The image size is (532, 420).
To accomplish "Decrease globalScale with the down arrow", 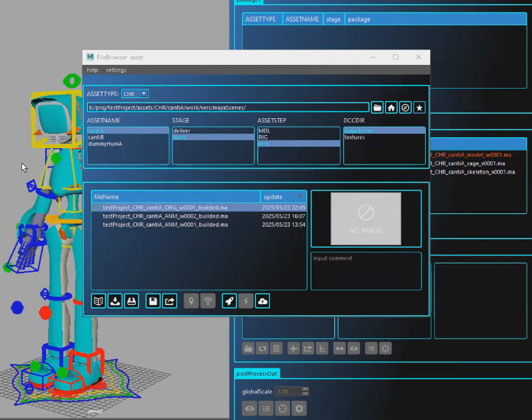I will tap(305, 394).
